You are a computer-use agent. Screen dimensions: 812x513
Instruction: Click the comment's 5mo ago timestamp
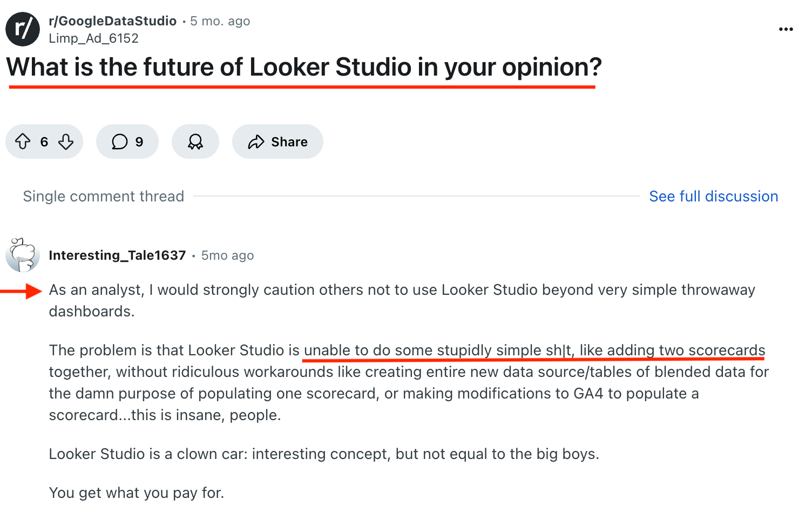click(x=227, y=255)
